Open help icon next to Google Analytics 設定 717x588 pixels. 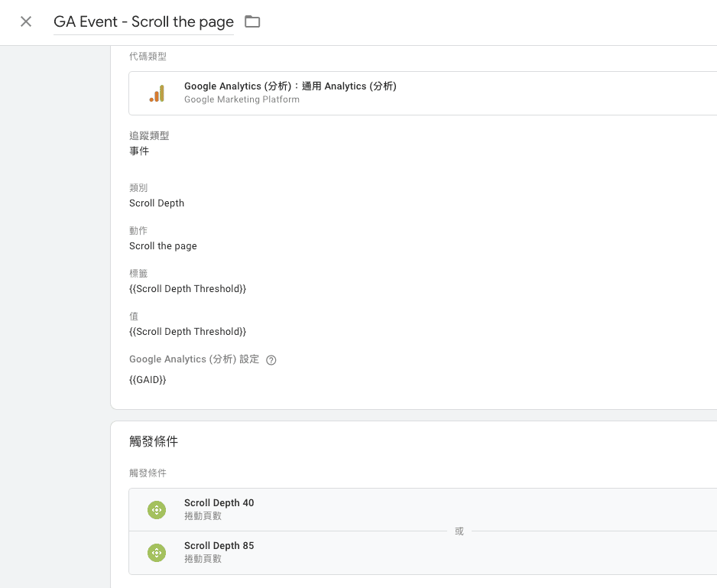tap(271, 360)
